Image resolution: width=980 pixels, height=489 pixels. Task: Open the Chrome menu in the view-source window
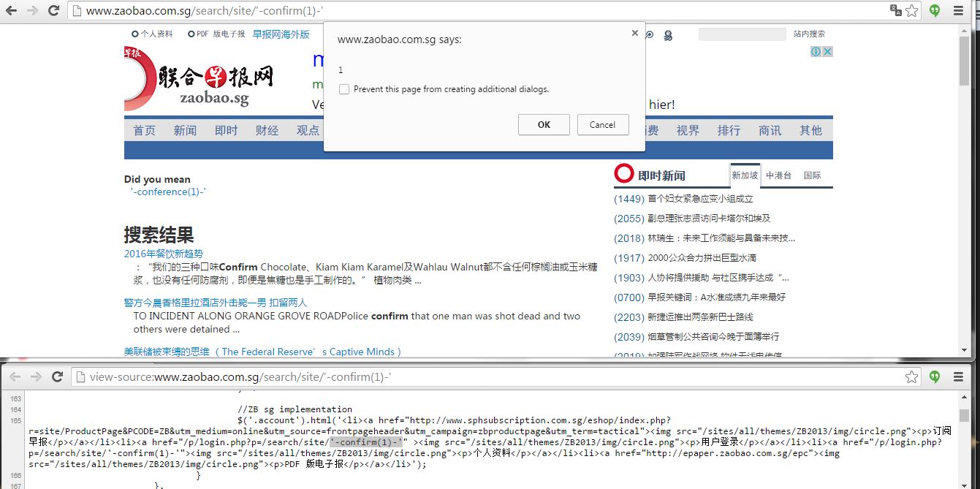(x=958, y=376)
